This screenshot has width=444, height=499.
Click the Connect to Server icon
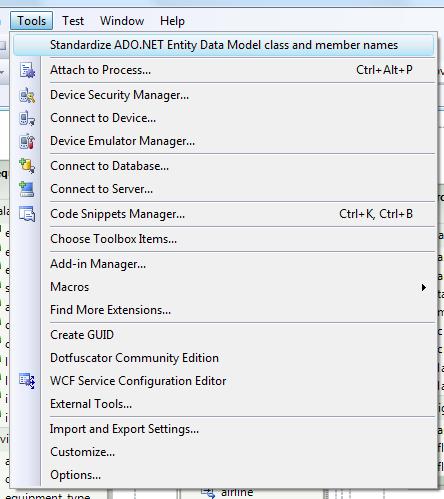[27, 189]
